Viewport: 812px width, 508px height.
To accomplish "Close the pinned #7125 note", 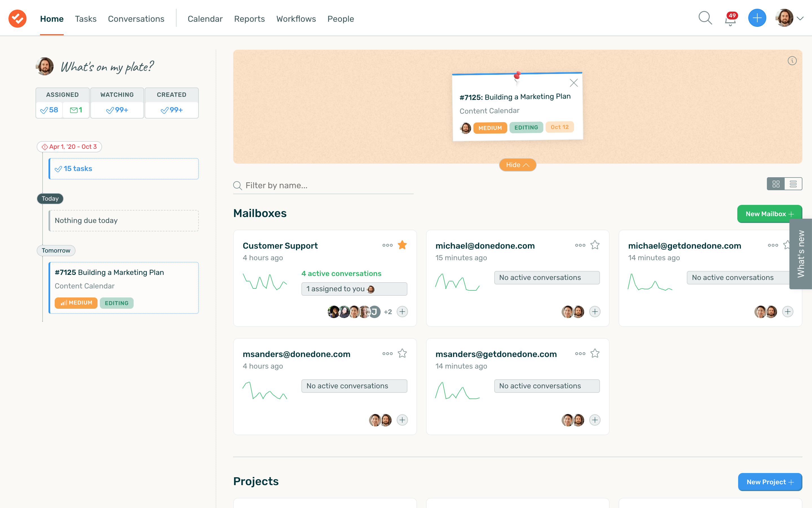I will [x=574, y=83].
